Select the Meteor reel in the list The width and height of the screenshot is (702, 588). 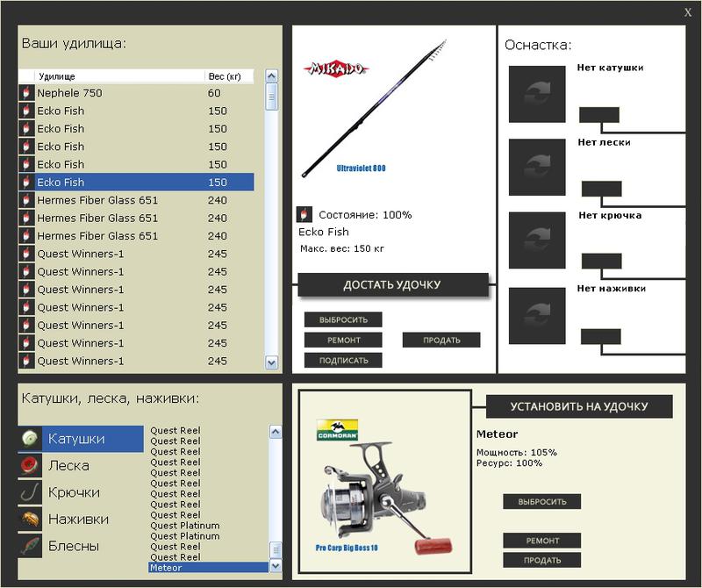coord(208,568)
